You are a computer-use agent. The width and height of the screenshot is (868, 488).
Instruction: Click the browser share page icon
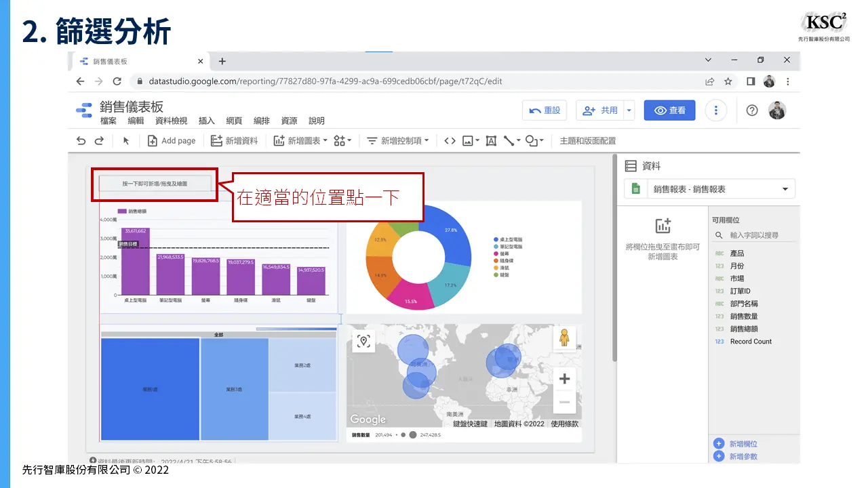[709, 81]
